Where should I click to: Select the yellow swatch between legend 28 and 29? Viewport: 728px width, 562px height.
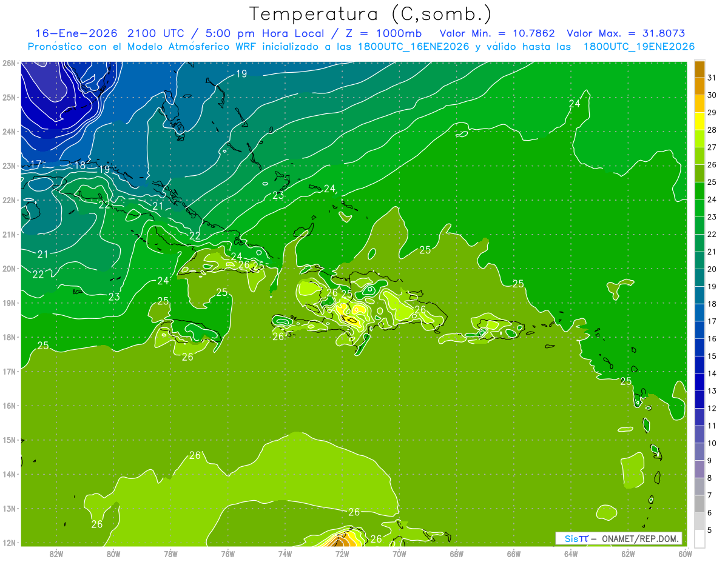(x=699, y=121)
